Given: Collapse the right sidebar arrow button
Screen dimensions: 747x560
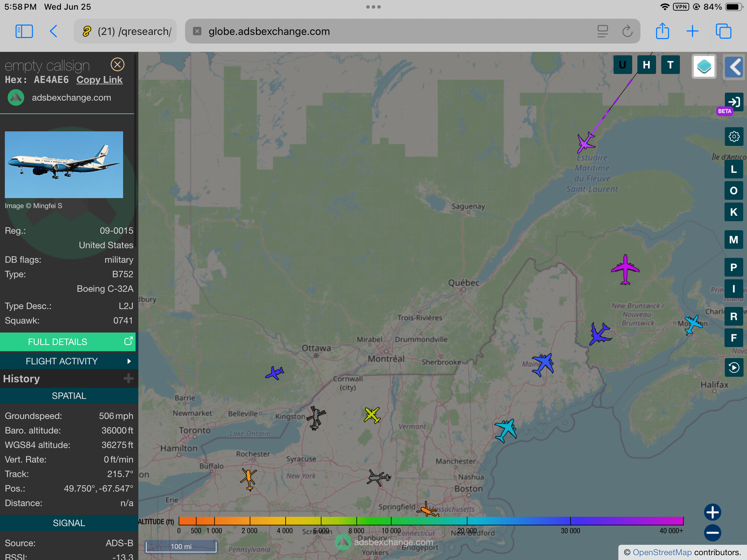Looking at the screenshot, I should click(x=734, y=66).
